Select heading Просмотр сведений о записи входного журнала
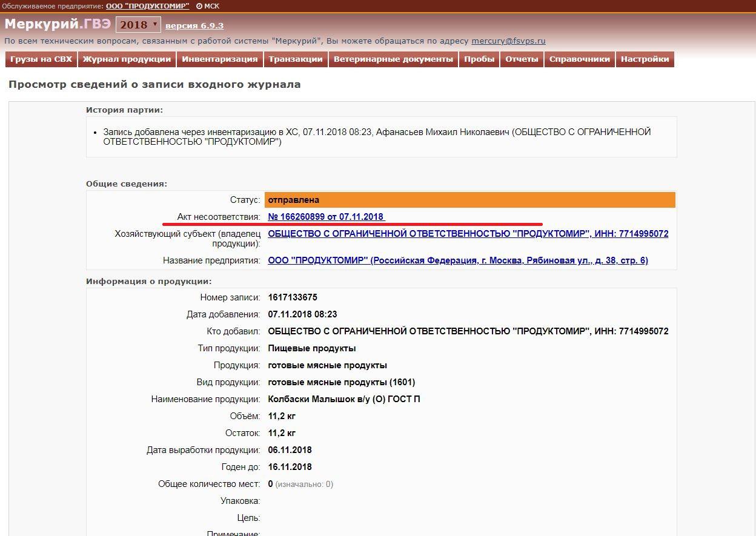Viewport: 756px width, 536px height. [x=154, y=85]
